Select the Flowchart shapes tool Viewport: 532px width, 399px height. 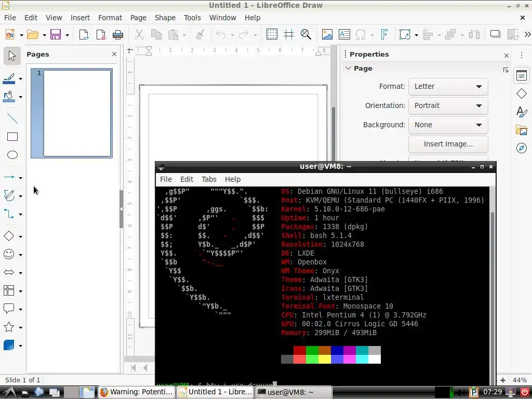(x=9, y=291)
